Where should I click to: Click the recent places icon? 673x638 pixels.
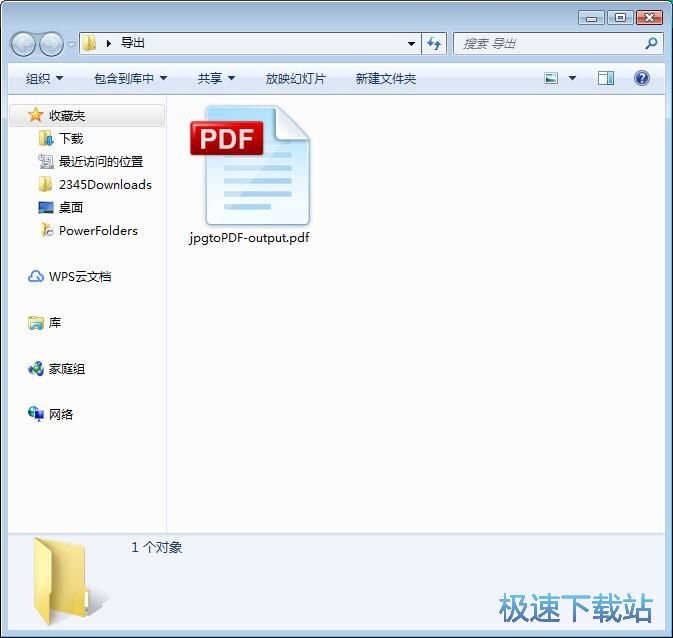point(46,161)
